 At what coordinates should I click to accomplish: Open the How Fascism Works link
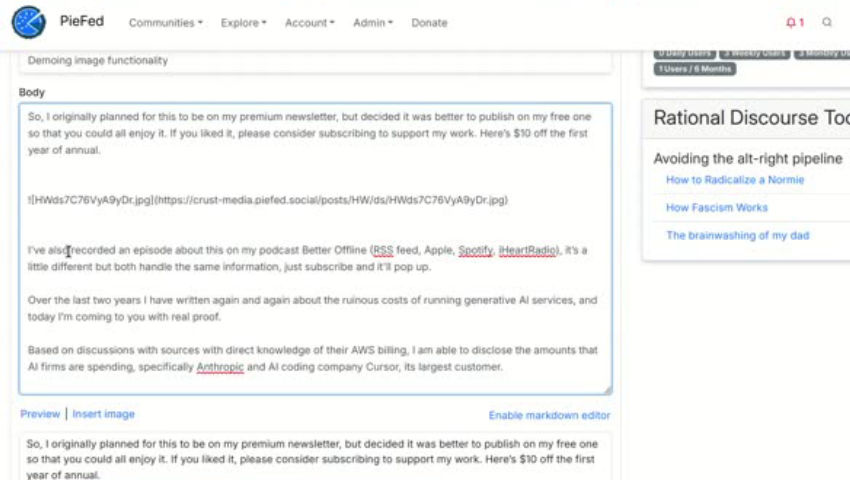coord(717,208)
